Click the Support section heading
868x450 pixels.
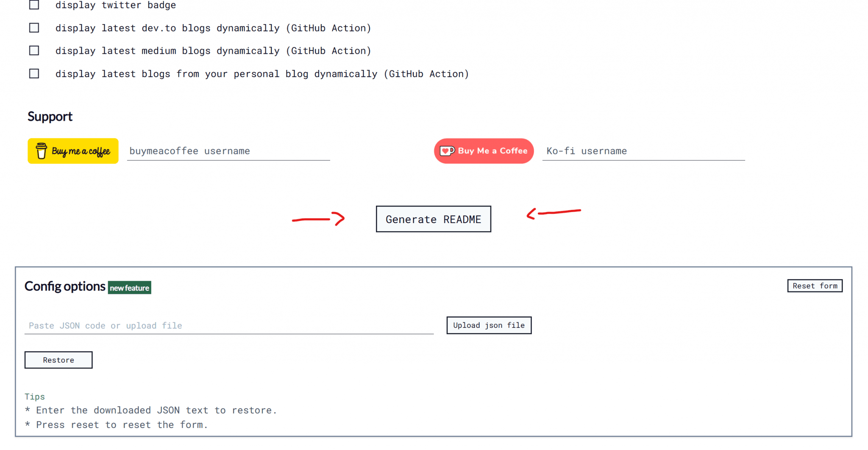click(50, 117)
